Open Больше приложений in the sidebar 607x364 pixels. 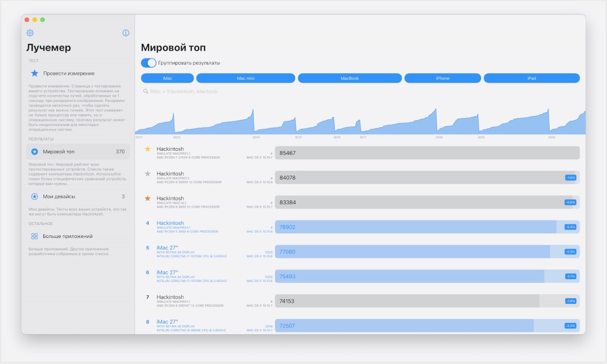coord(78,236)
